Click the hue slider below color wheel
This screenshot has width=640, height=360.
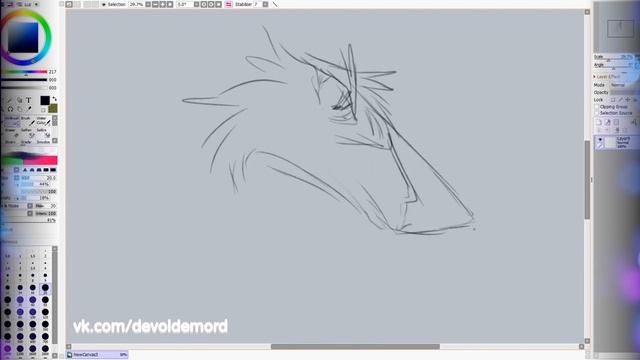pos(24,72)
